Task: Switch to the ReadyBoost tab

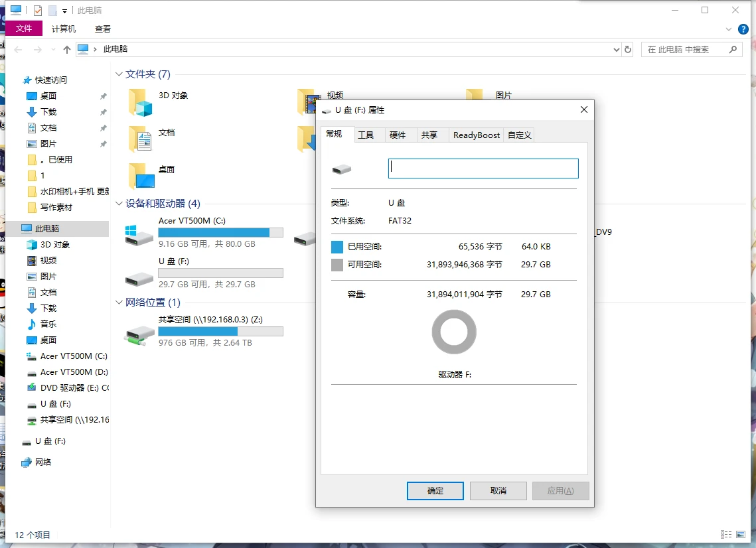Action: tap(476, 135)
